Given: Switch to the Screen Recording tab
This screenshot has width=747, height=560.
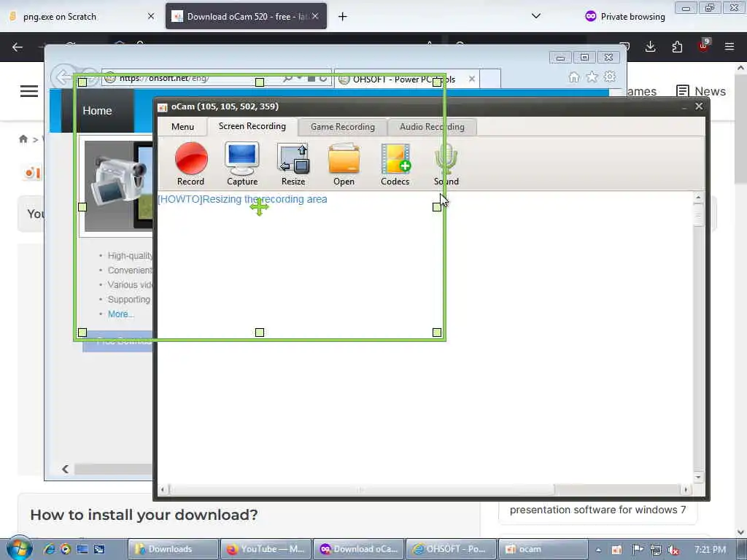Looking at the screenshot, I should click(x=252, y=126).
